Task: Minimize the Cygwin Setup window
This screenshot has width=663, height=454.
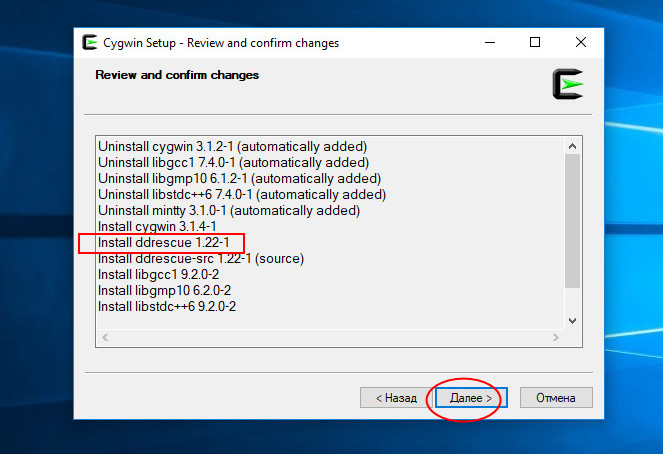Action: [x=490, y=42]
